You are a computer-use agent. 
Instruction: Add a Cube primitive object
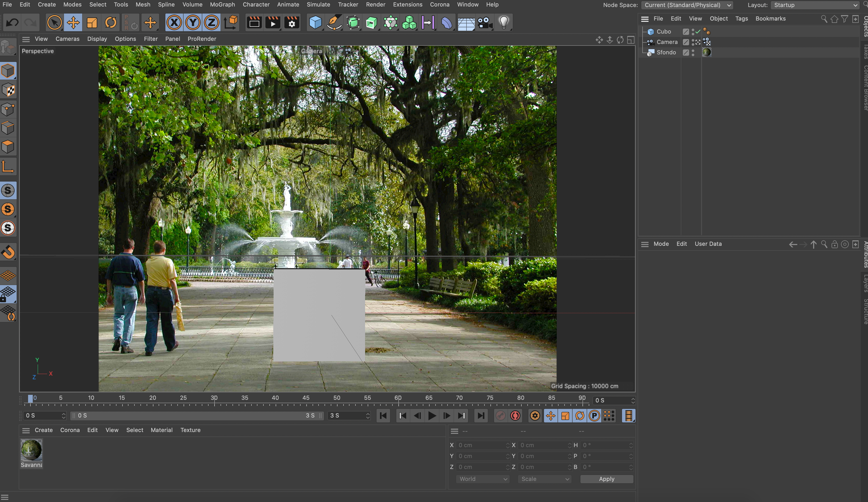click(315, 23)
